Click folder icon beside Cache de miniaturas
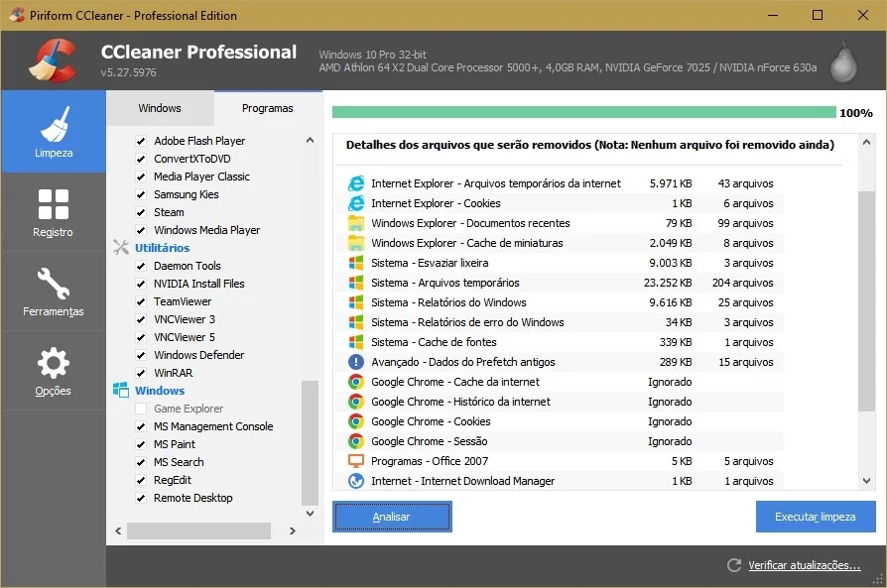This screenshot has width=887, height=588. coord(356,243)
